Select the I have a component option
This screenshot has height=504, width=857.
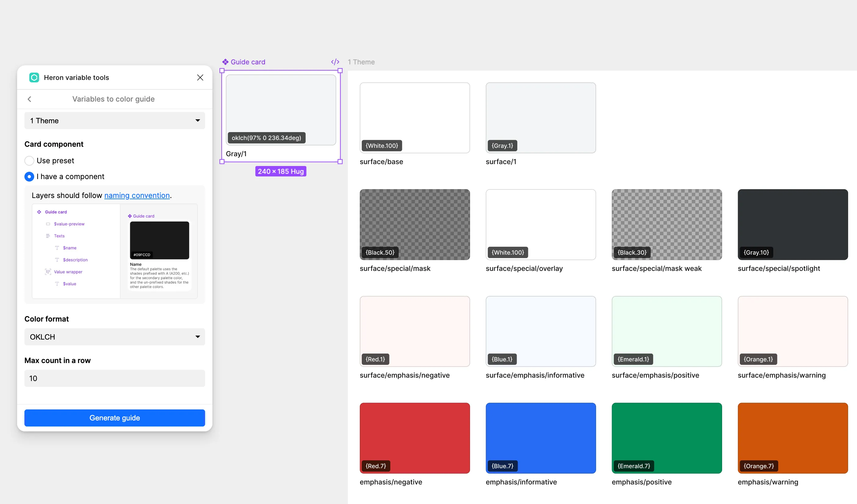tap(29, 176)
